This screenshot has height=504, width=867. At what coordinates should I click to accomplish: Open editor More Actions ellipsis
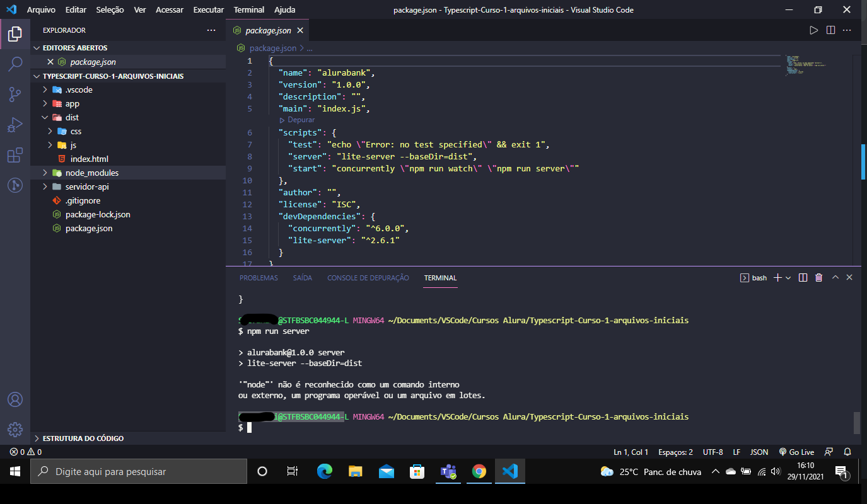point(847,30)
